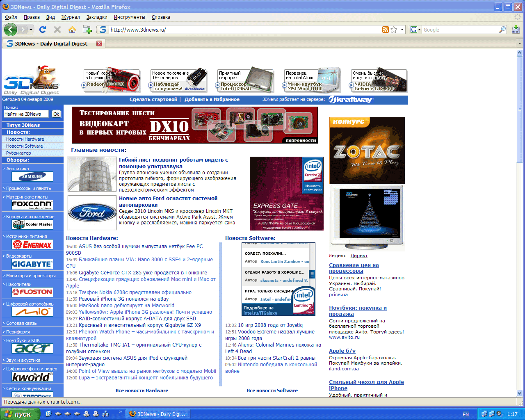525x420 pixels.
Task: Reload the page with the blue refresh icon
Action: [x=43, y=30]
